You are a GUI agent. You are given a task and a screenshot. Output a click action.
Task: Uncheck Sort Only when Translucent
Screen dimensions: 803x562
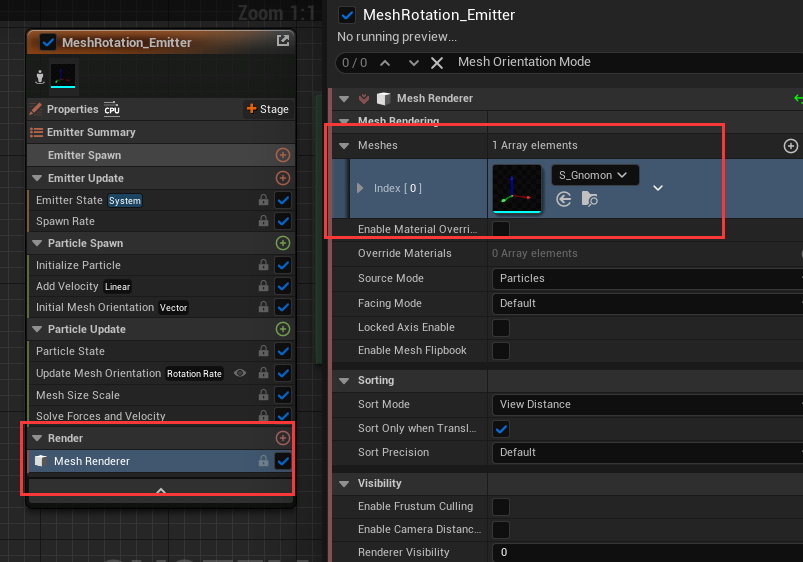[501, 429]
